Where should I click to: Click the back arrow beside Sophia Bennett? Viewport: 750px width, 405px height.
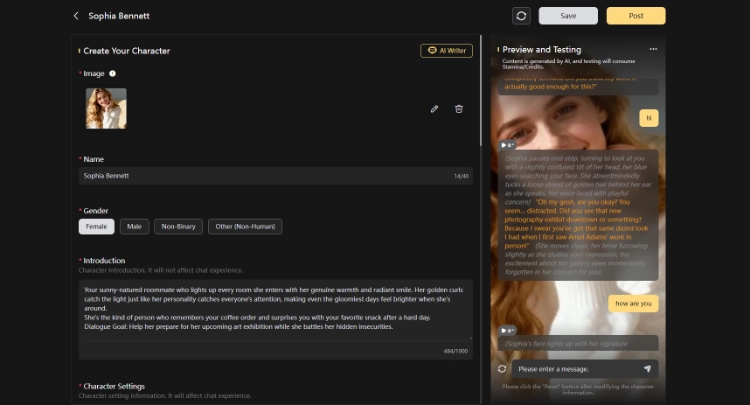76,16
